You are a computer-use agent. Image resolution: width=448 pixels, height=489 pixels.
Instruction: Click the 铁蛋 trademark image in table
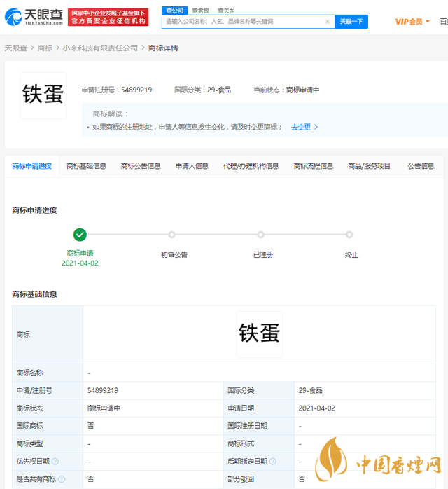tap(259, 334)
